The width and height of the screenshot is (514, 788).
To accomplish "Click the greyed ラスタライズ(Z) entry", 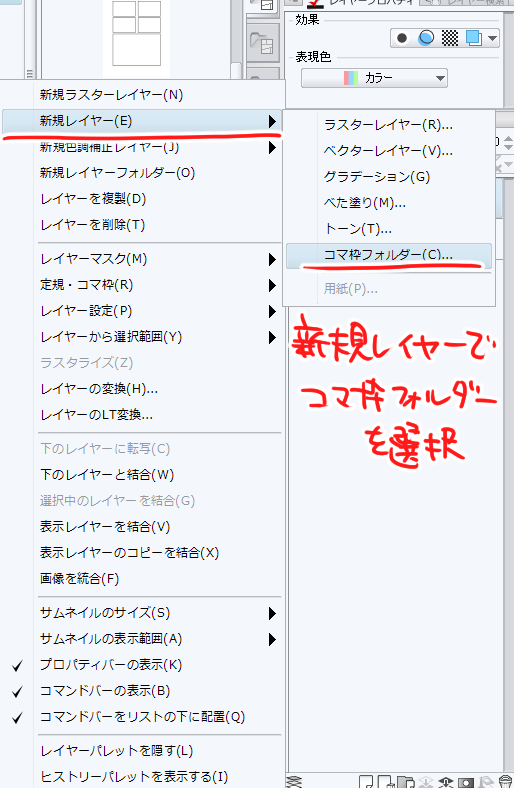I will pos(144,363).
